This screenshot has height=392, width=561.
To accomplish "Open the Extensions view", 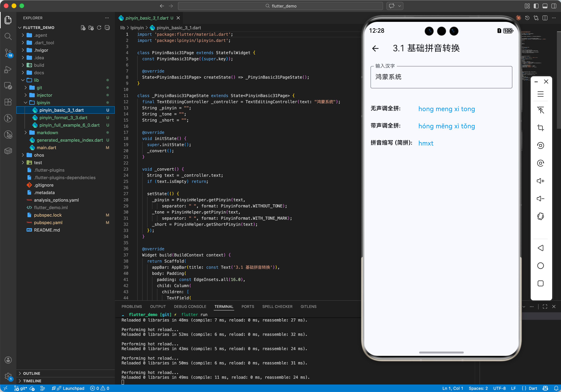I will point(8,102).
